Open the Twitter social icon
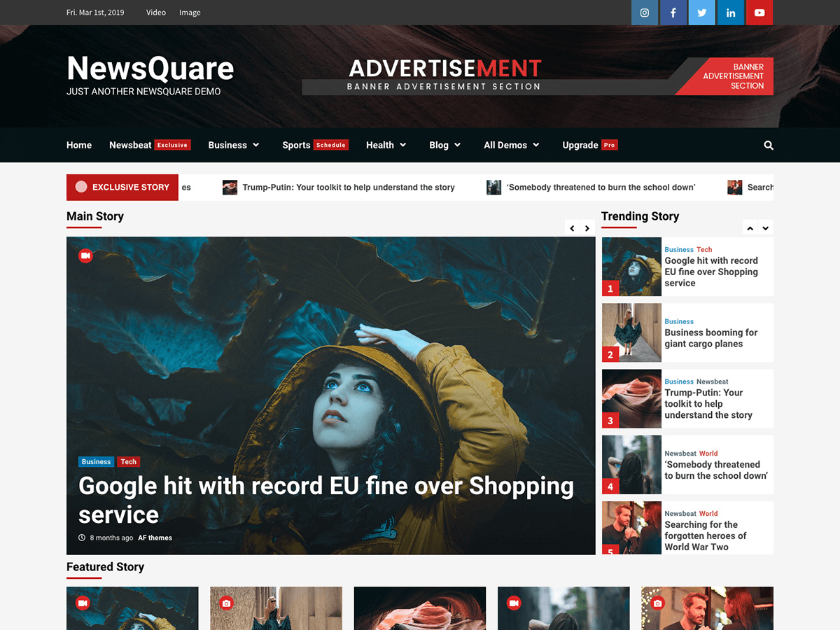The height and width of the screenshot is (630, 840). [701, 13]
